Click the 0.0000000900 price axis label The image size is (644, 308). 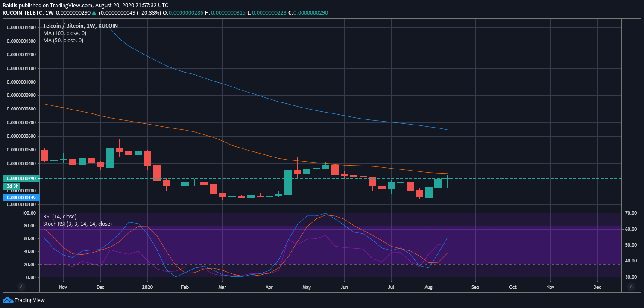(21, 96)
